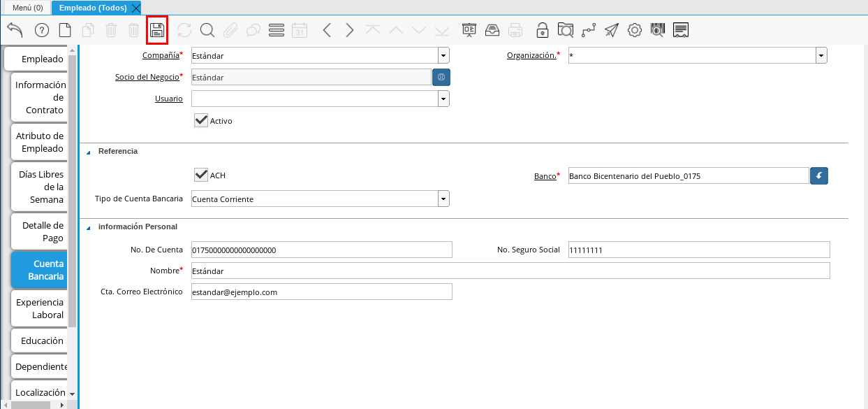Open the gear process icon in toolbar
Image resolution: width=868 pixels, height=409 pixels.
(x=634, y=30)
